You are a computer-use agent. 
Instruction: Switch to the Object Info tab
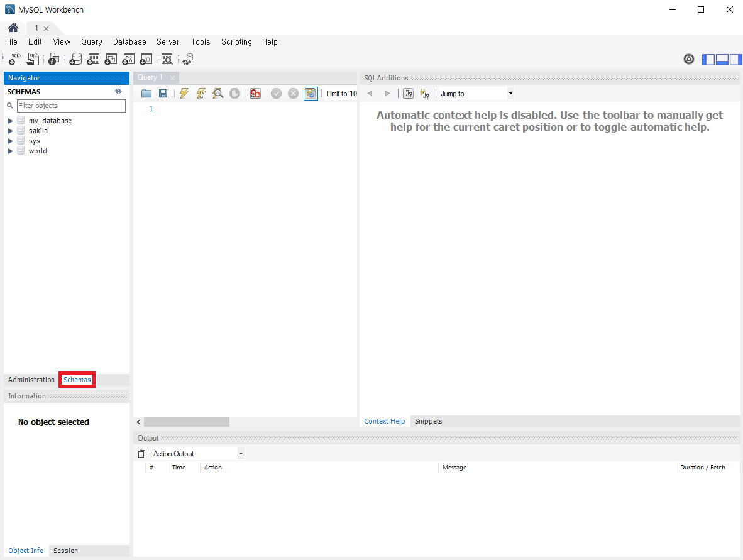26,551
